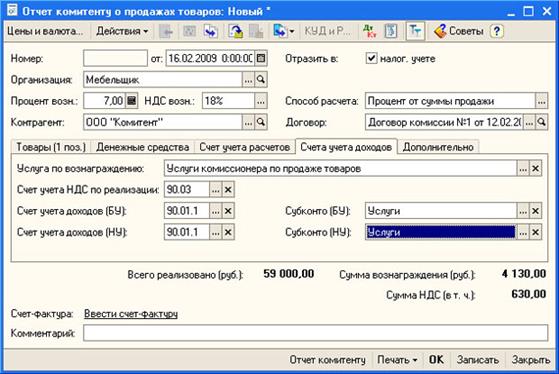Viewport: 559px width, 374px height.
Task: Click the Номер input field
Action: pos(115,58)
